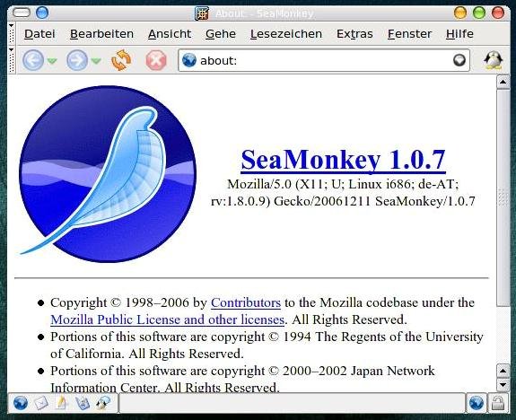Open Navigator from the status bar globe icon
The image size is (516, 420).
click(20, 403)
